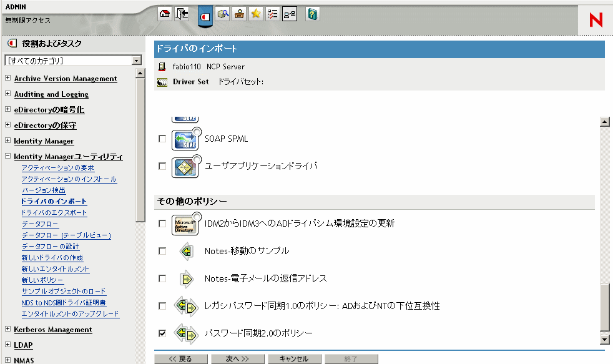Open ドライバのエクスポート task

54,213
